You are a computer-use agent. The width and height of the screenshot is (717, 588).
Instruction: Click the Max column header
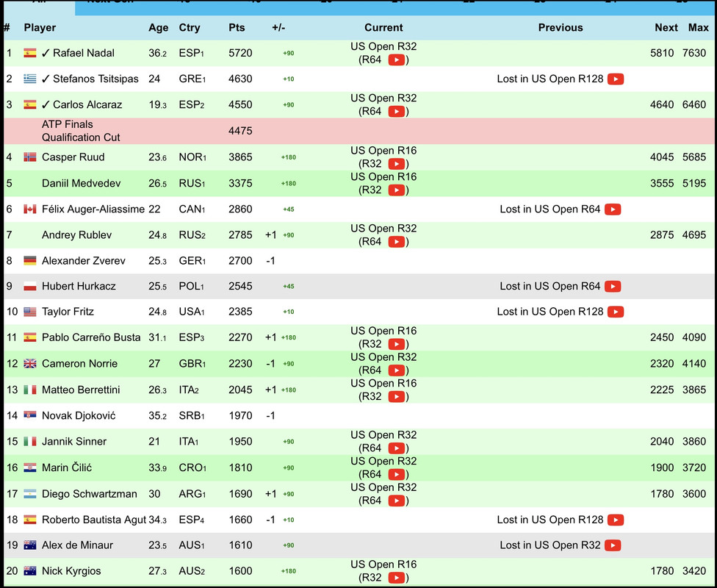point(698,28)
